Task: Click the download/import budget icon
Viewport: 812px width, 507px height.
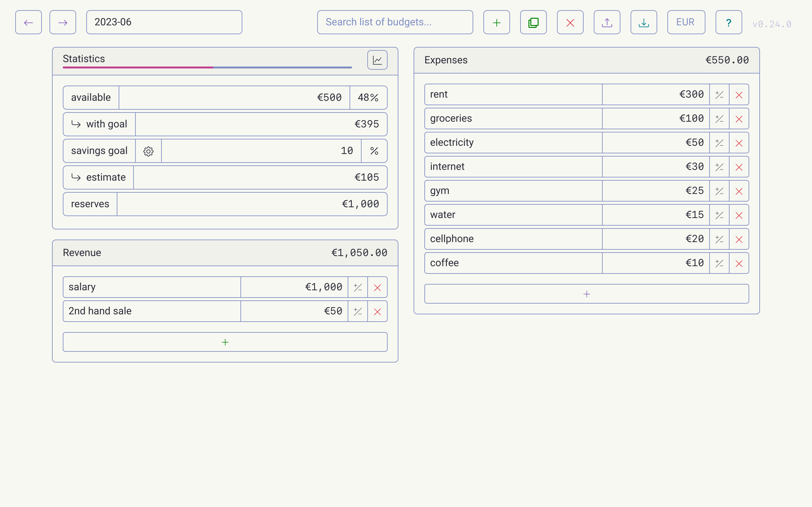Action: [644, 22]
